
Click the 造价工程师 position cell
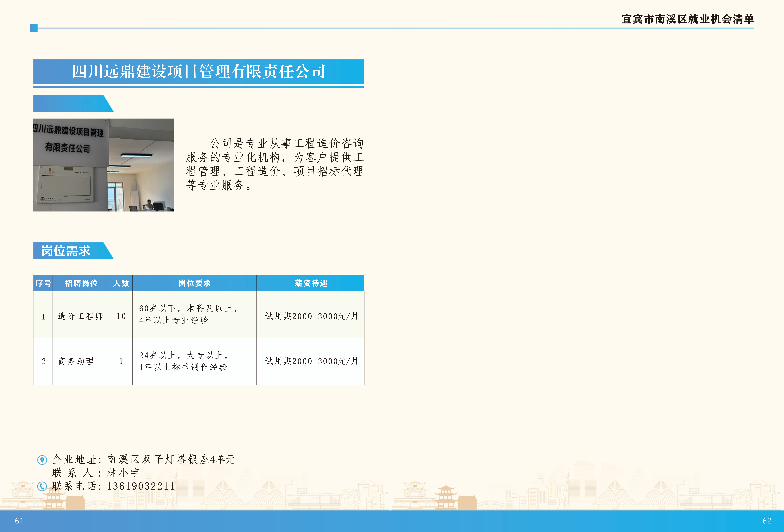click(x=81, y=316)
